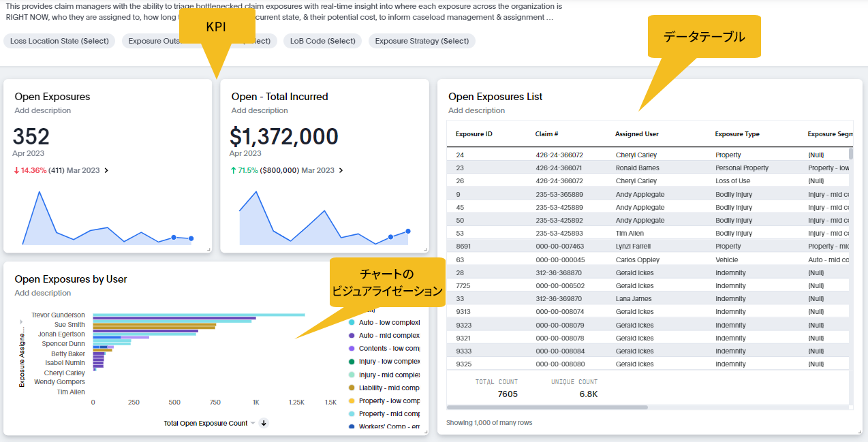Click the Auto - mid complexity legend dot
Screen dimensions: 868x442
coord(352,335)
